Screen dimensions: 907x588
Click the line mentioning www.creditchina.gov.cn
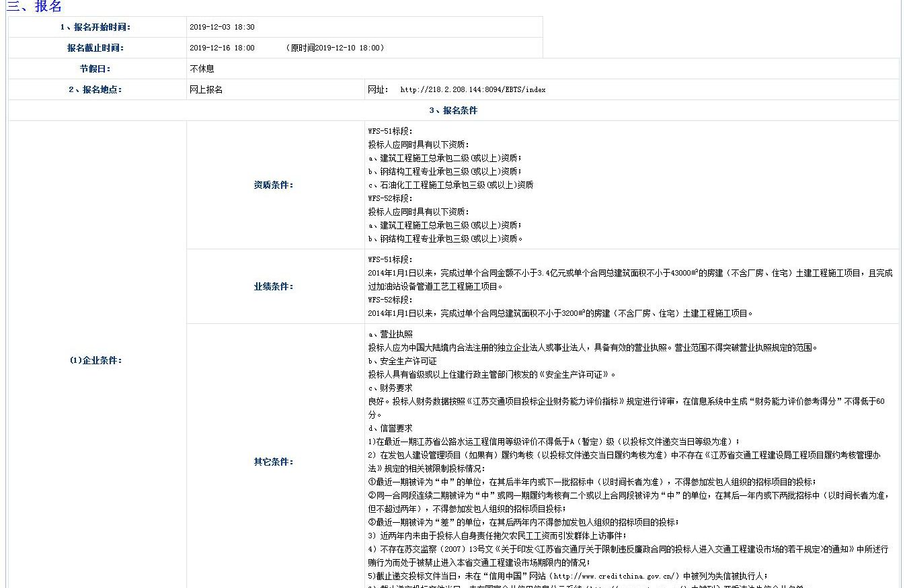coord(568,576)
